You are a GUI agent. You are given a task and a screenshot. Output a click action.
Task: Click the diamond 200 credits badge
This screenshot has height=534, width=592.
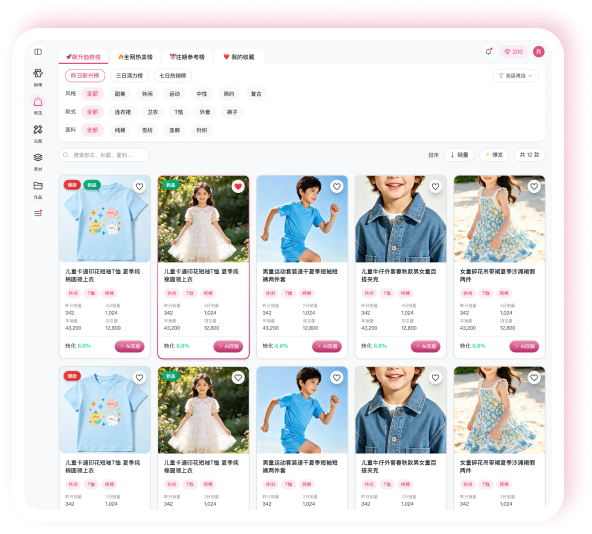pos(513,52)
